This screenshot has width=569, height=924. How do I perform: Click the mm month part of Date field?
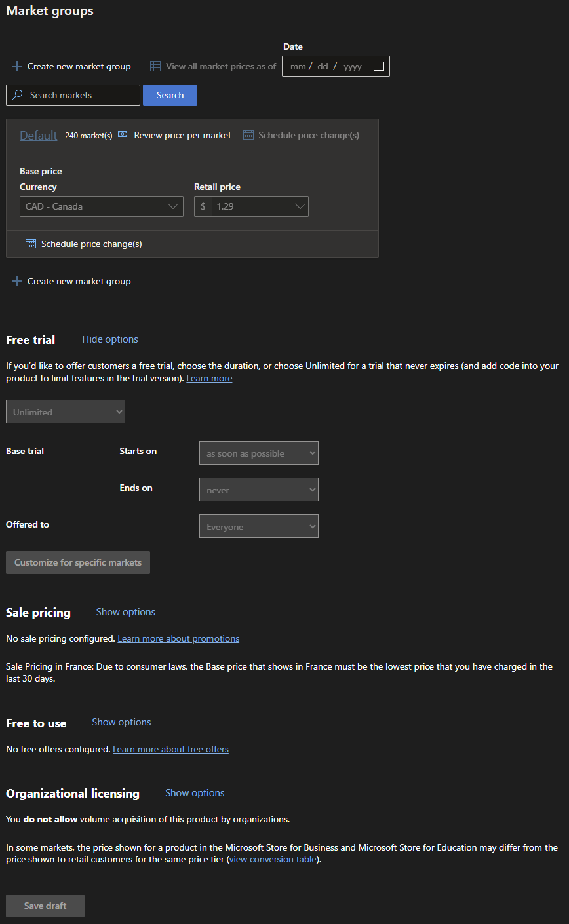tap(298, 66)
